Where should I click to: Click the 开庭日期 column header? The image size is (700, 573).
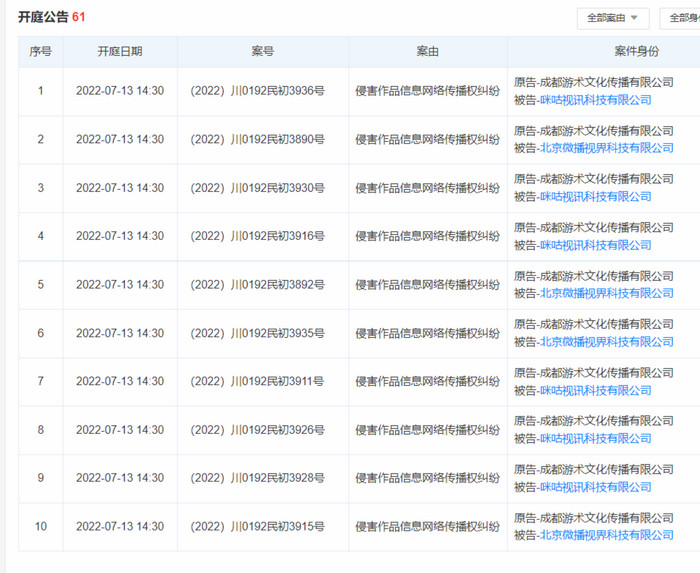point(120,52)
